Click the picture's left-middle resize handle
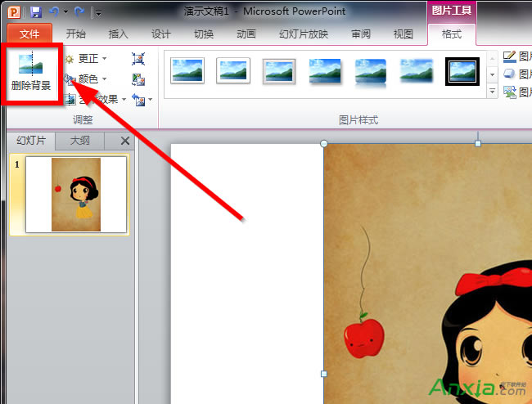 point(324,374)
